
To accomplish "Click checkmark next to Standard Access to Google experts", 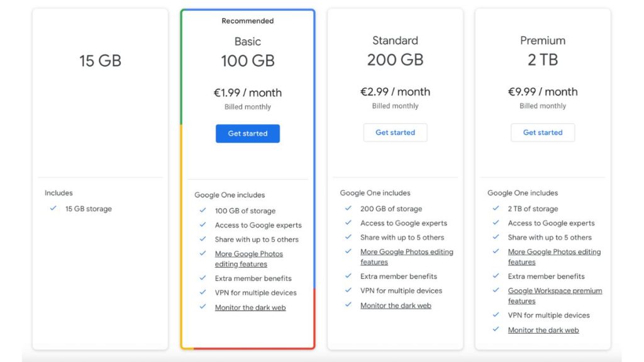I will click(x=348, y=223).
